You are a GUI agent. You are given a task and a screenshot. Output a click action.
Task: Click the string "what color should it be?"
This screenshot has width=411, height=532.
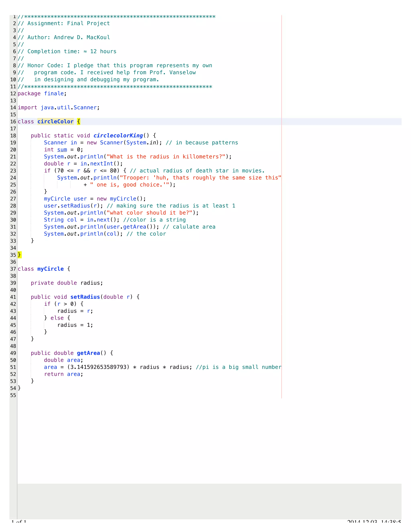click(x=150, y=213)
